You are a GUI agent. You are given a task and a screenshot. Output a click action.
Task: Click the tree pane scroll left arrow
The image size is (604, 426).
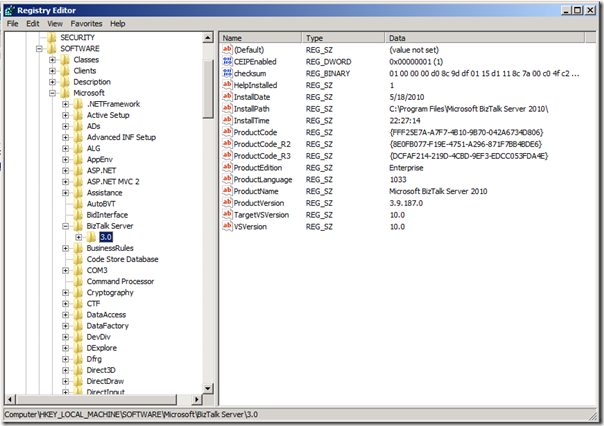coord(10,399)
